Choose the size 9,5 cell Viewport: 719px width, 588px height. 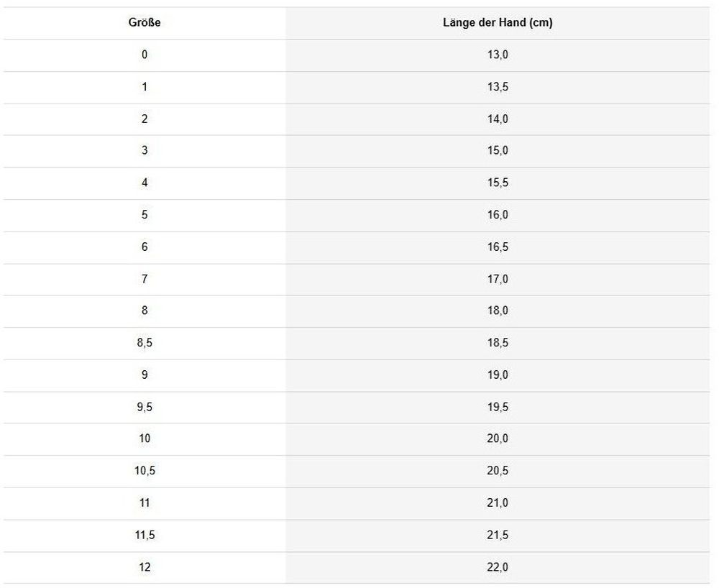pyautogui.click(x=145, y=408)
